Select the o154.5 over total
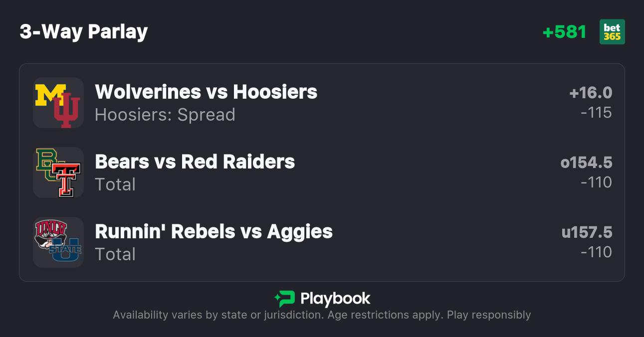Image resolution: width=644 pixels, height=337 pixels. coord(586,163)
